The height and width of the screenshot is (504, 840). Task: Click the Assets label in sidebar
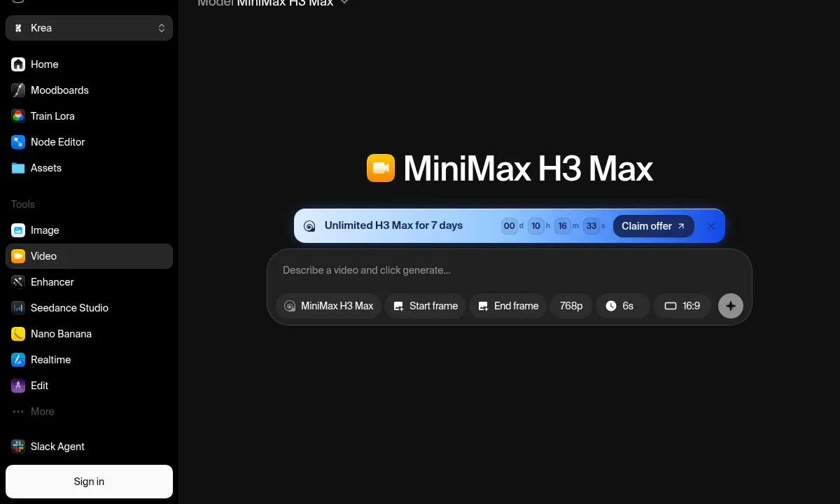[x=46, y=168]
